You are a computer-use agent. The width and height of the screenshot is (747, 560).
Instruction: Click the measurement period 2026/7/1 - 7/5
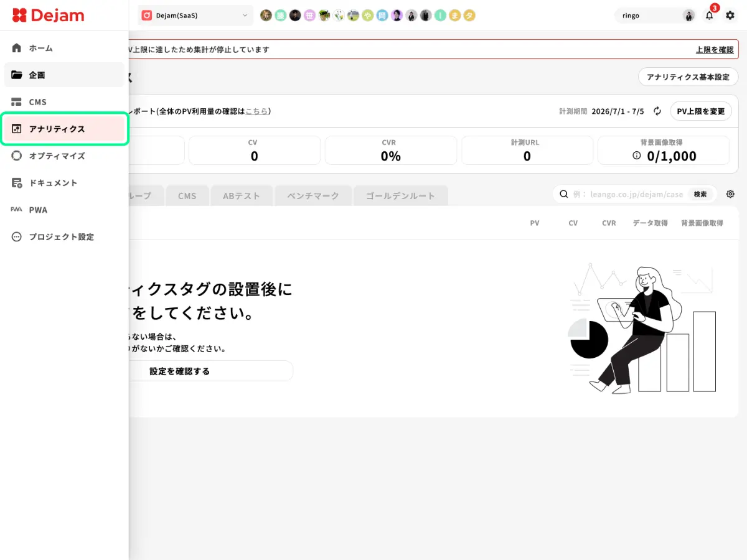[618, 111]
